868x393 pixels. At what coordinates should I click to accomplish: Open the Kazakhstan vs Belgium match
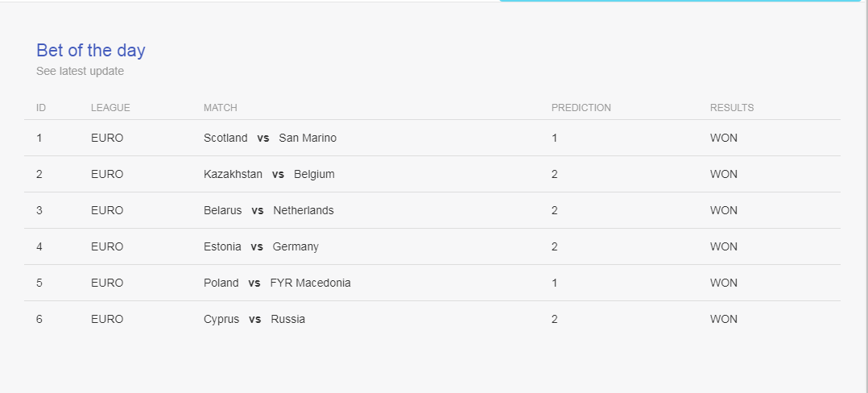269,175
